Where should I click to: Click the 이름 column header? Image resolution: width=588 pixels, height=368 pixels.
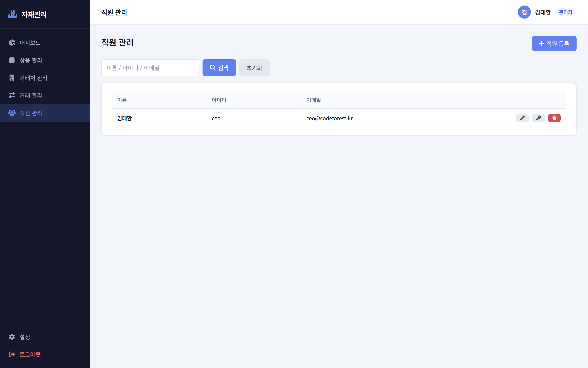click(122, 100)
